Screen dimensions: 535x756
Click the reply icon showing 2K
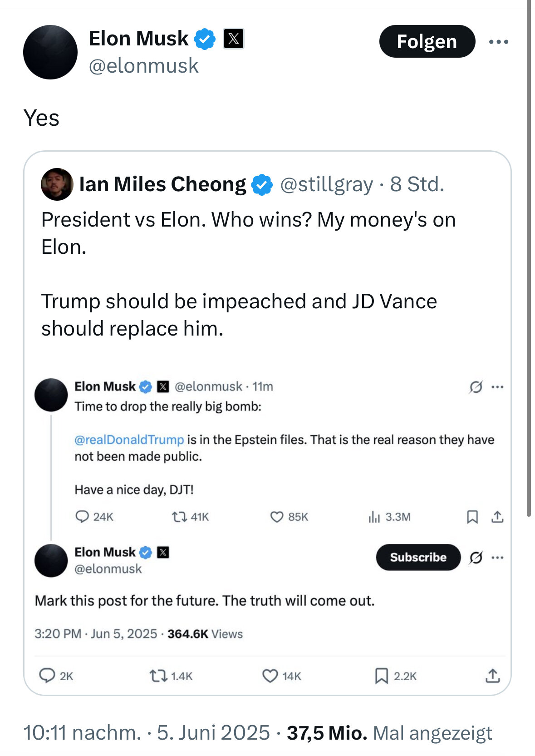tap(47, 676)
